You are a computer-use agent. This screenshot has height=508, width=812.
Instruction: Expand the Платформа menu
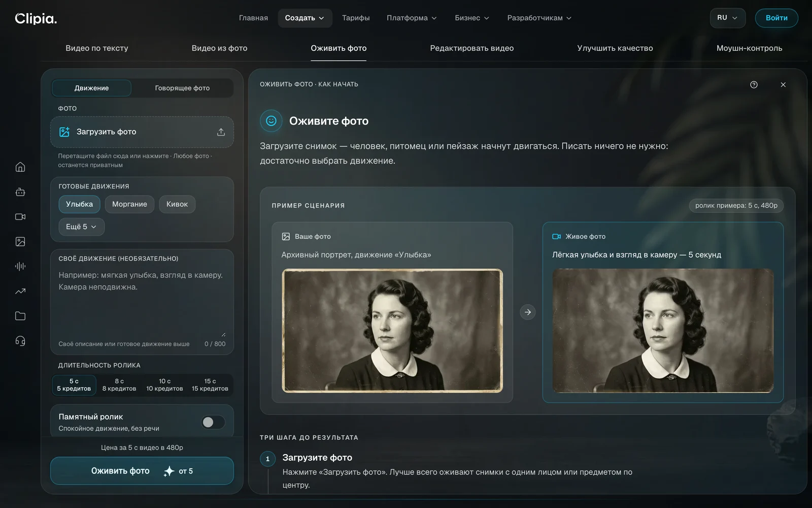412,18
